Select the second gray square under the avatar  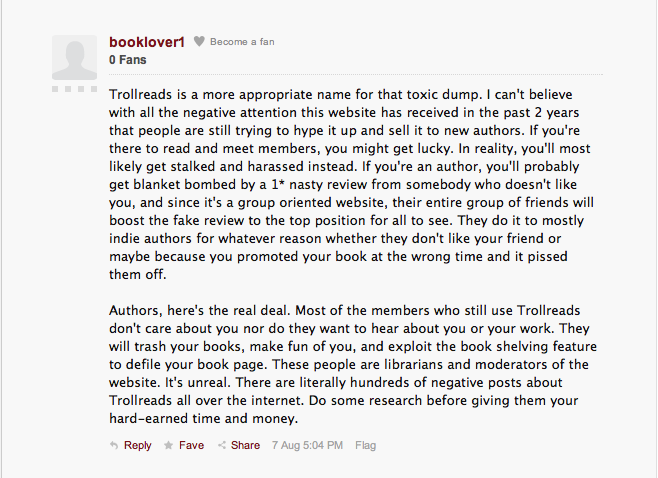point(68,89)
